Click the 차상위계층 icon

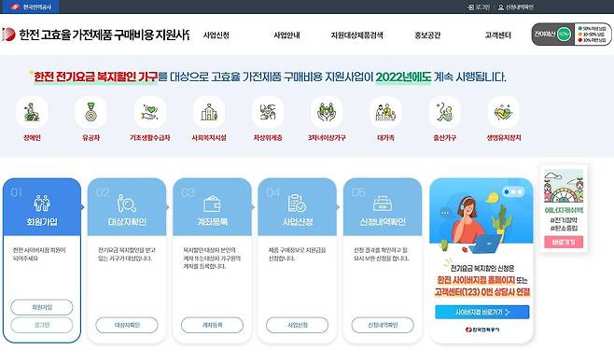268,112
